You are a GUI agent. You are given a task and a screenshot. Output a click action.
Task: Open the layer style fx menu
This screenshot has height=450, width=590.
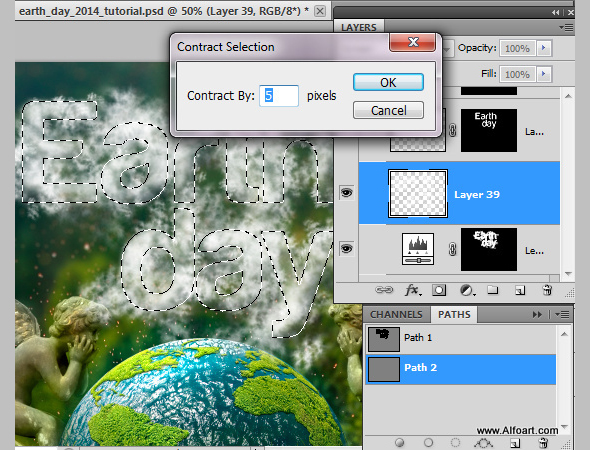(x=413, y=290)
